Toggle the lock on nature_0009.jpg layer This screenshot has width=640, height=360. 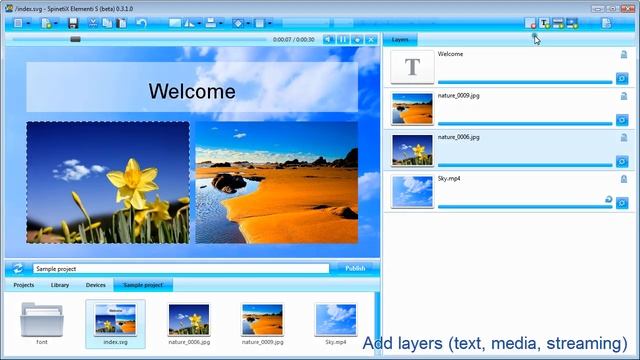point(624,96)
